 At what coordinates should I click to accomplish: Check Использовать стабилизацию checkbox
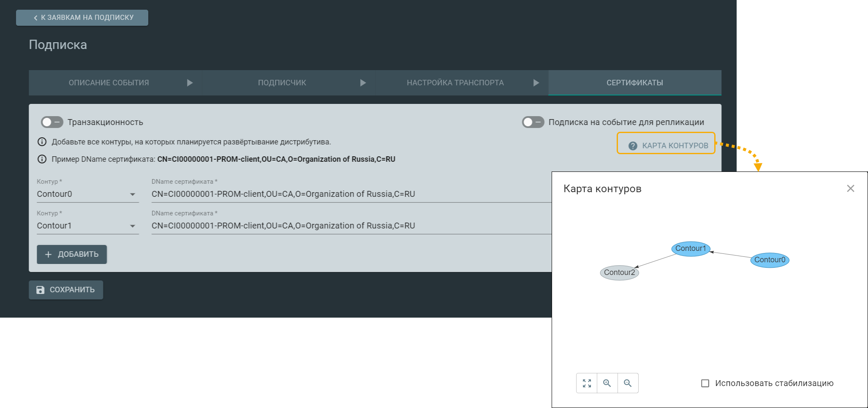tap(705, 383)
